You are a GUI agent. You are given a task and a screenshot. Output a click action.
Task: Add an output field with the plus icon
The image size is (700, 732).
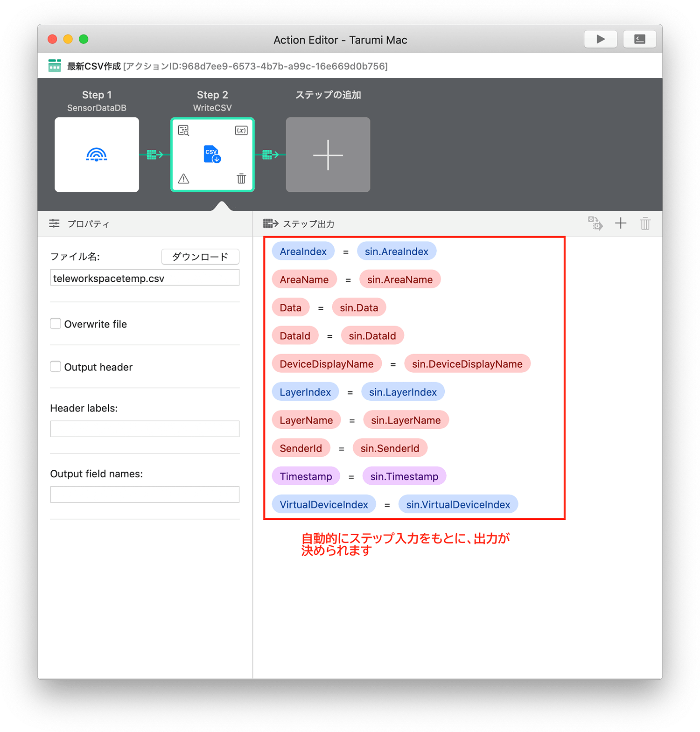click(621, 223)
